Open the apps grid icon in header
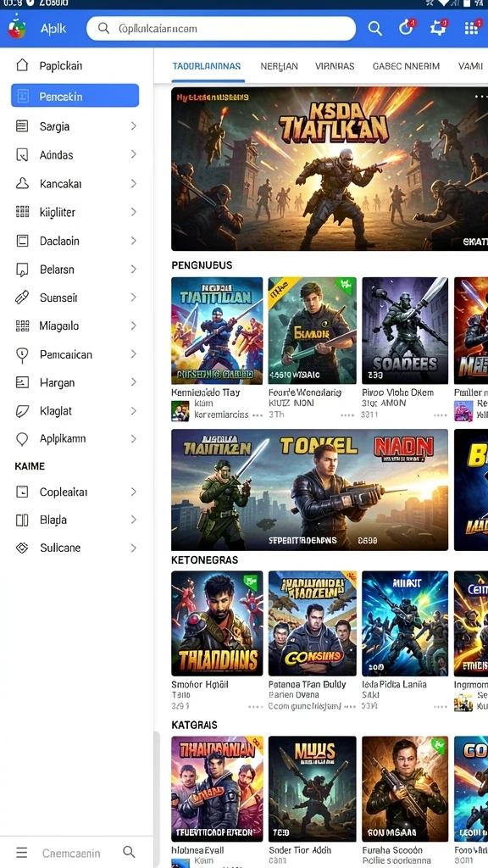Viewport: 488px width, 868px height. pyautogui.click(x=472, y=28)
